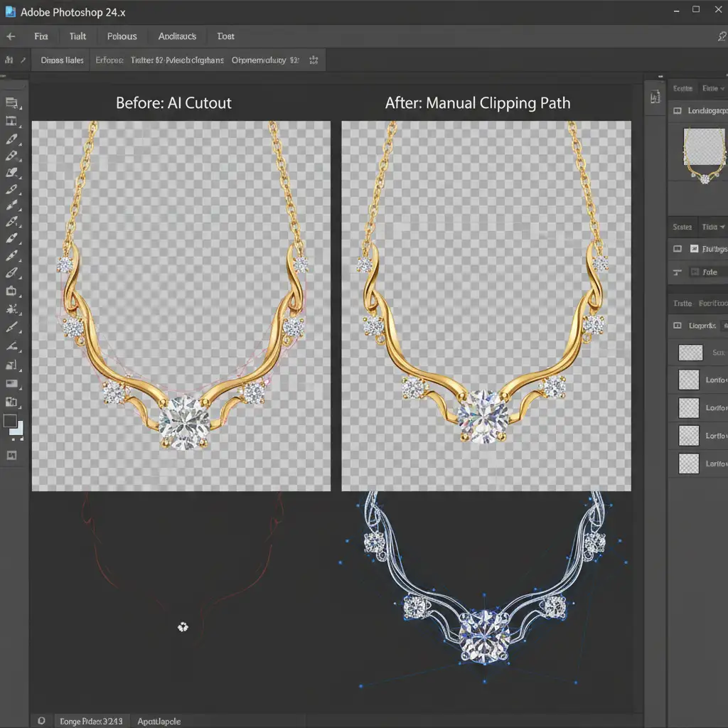Viewport: 728px width, 728px height.
Task: Click the Apattlapole label in status bar
Action: click(x=159, y=721)
